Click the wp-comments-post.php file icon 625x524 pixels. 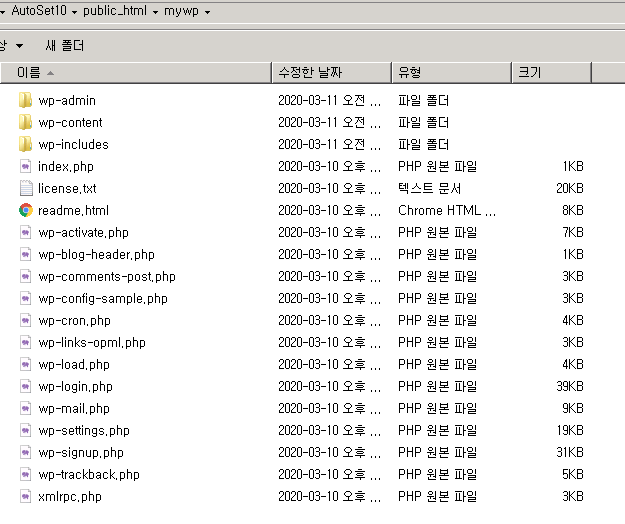[26, 276]
